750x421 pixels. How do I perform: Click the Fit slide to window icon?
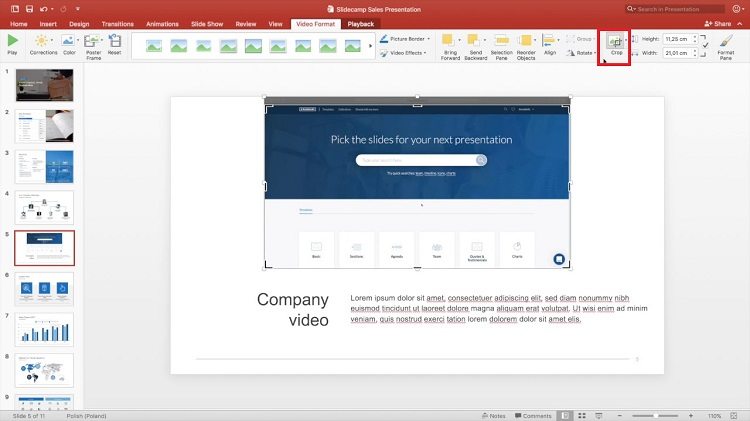pyautogui.click(x=734, y=416)
